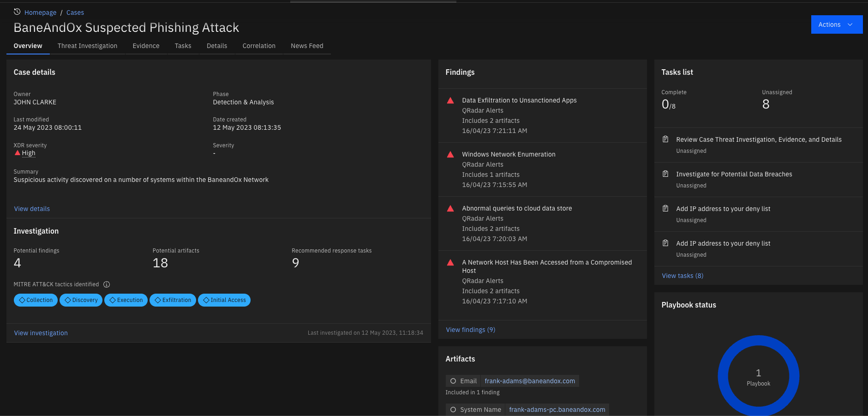Viewport: 868px width, 416px height.
Task: Click the warning triangle beside Windows Network Enumeration
Action: [450, 154]
